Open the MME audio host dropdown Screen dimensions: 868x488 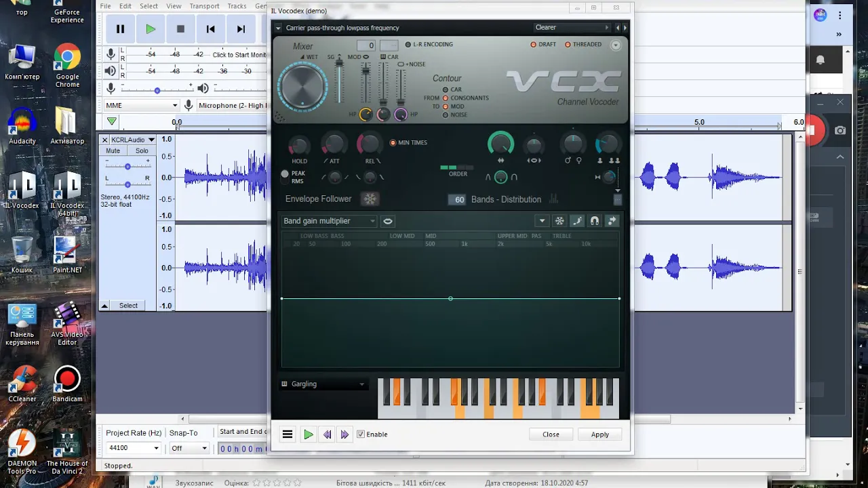tap(142, 106)
